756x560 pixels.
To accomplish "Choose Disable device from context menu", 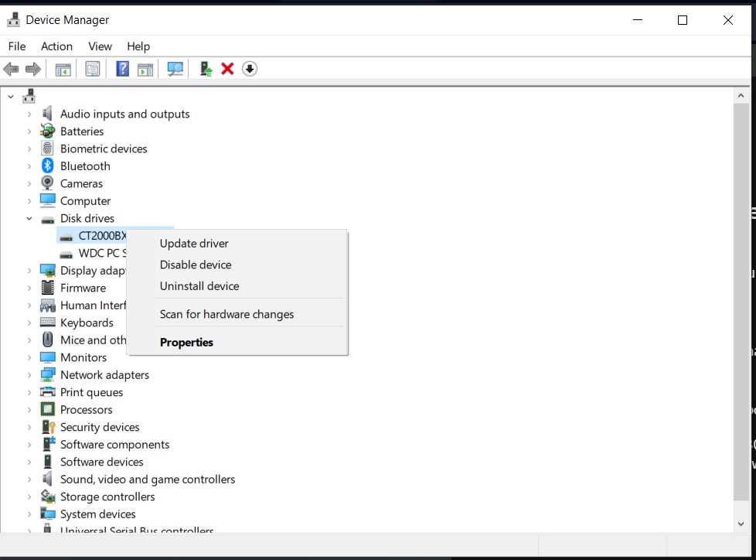I will click(x=237, y=265).
